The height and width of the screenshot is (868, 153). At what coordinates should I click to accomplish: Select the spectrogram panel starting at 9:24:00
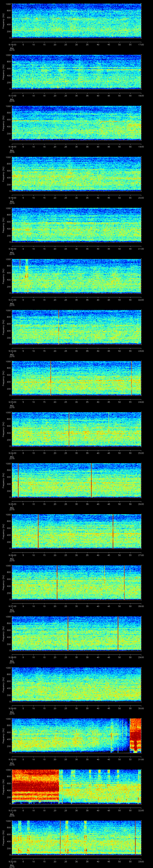[x=77, y=429]
